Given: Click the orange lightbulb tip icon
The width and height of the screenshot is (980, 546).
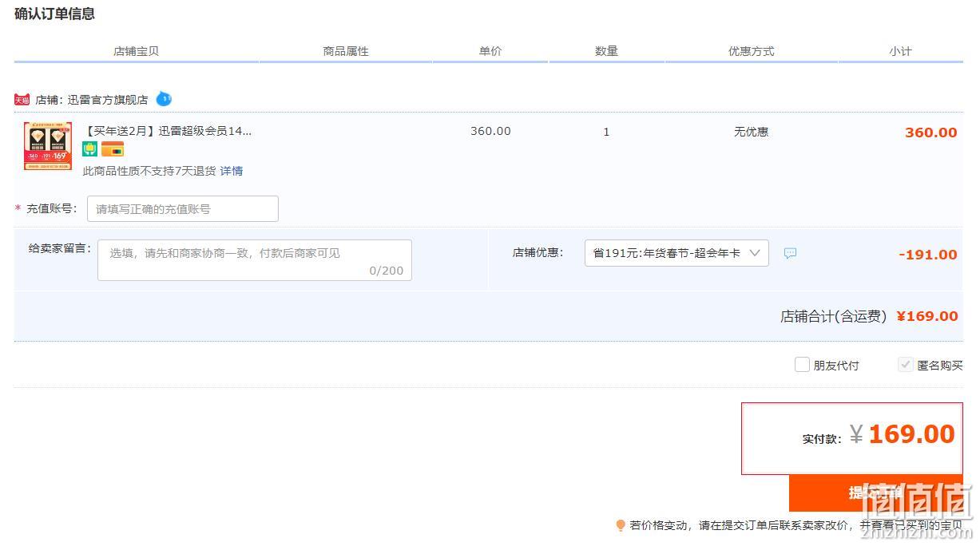Looking at the screenshot, I should pos(621,525).
